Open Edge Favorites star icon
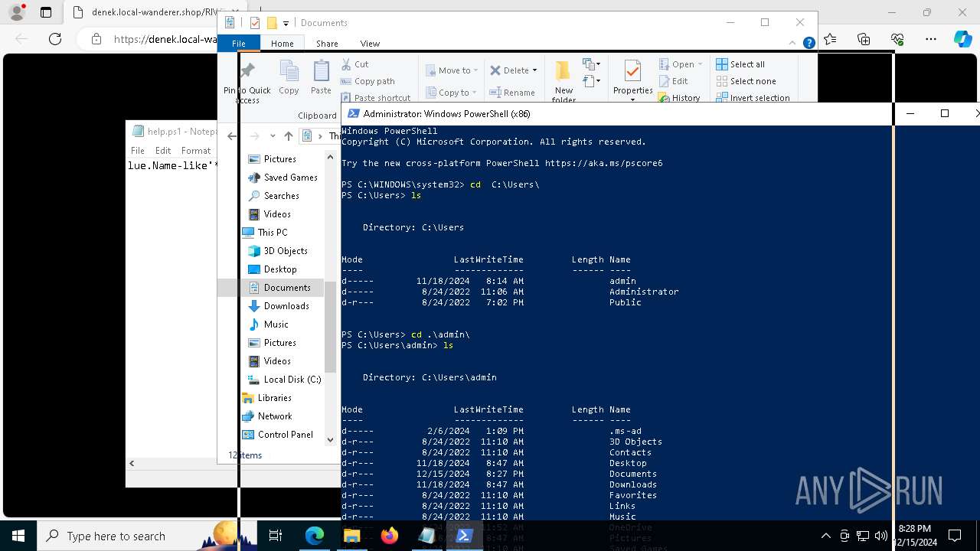This screenshot has width=980, height=551. [x=831, y=39]
